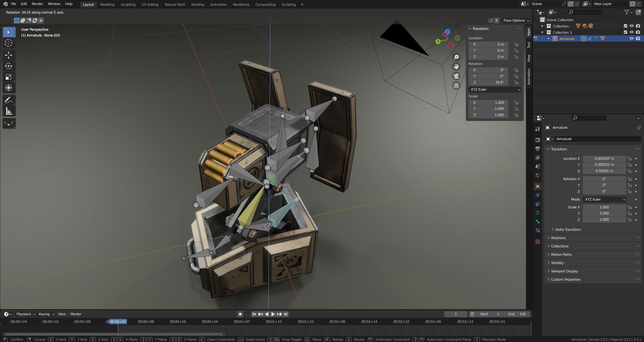Toggle X-axis mirror in pose options
This screenshot has width=644, height=342.
tap(497, 20)
